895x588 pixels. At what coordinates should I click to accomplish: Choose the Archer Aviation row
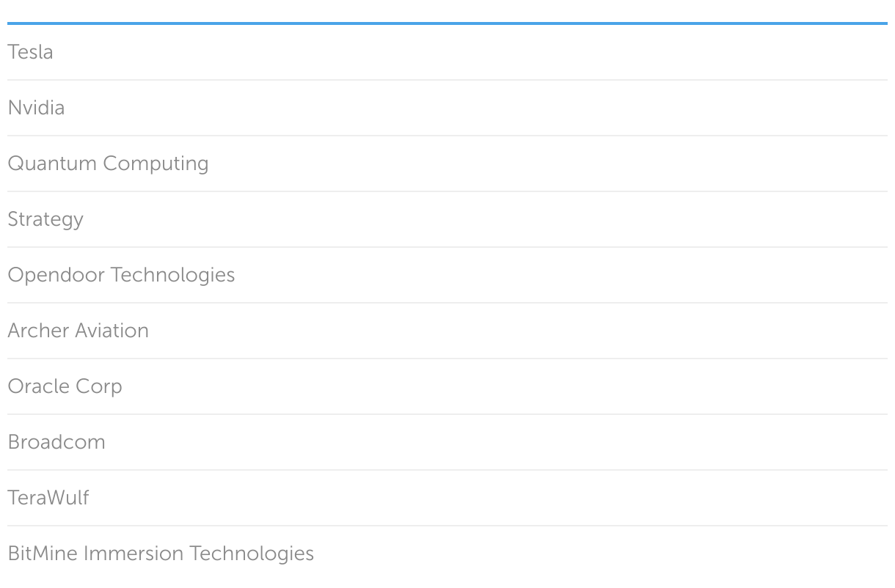tap(78, 331)
